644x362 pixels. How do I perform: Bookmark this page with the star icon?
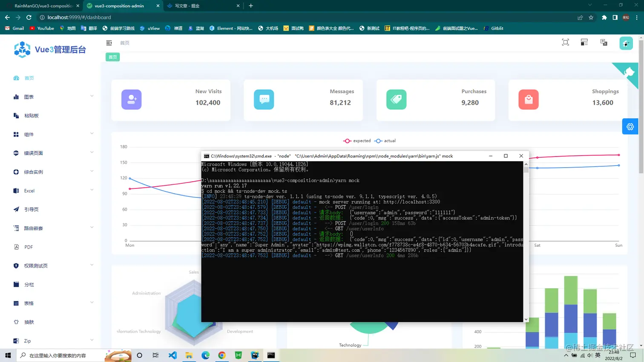pyautogui.click(x=591, y=17)
